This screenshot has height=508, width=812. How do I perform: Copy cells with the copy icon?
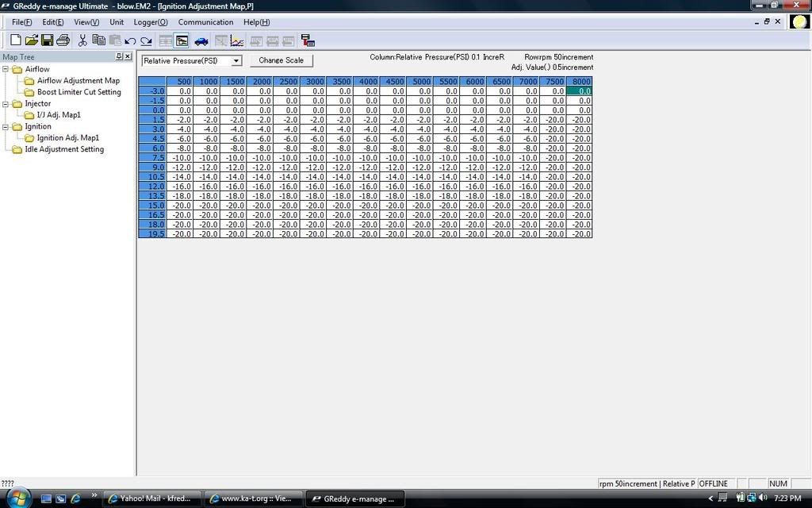tap(98, 40)
